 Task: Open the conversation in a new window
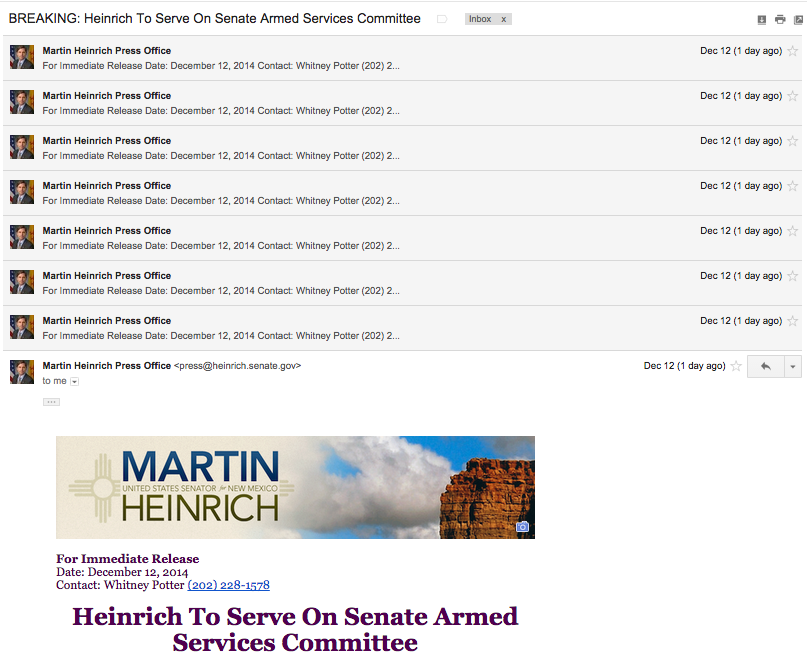798,20
